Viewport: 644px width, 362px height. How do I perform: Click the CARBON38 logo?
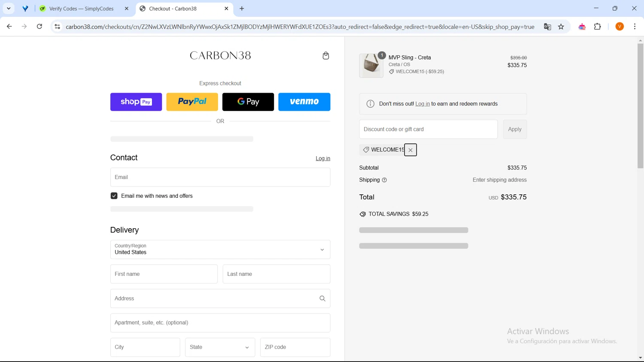tap(220, 56)
